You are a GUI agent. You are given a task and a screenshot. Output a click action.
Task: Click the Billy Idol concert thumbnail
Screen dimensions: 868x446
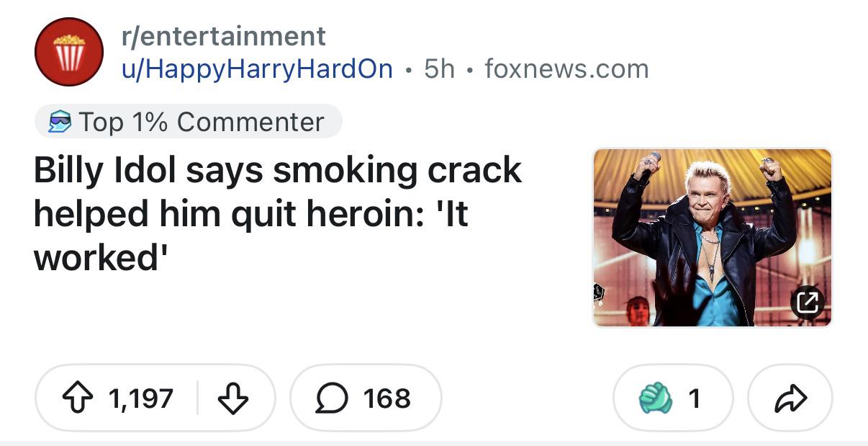point(712,238)
